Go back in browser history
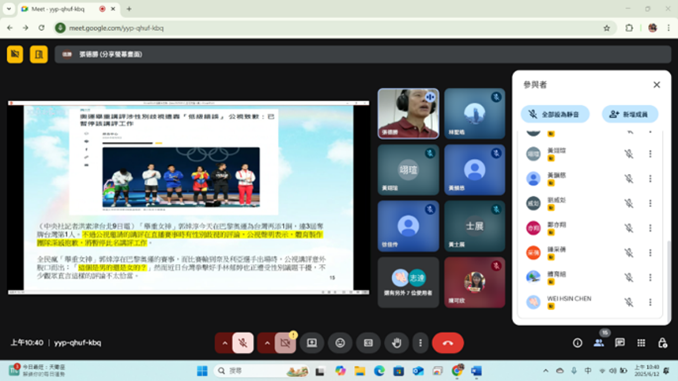The image size is (678, 381). (x=10, y=28)
